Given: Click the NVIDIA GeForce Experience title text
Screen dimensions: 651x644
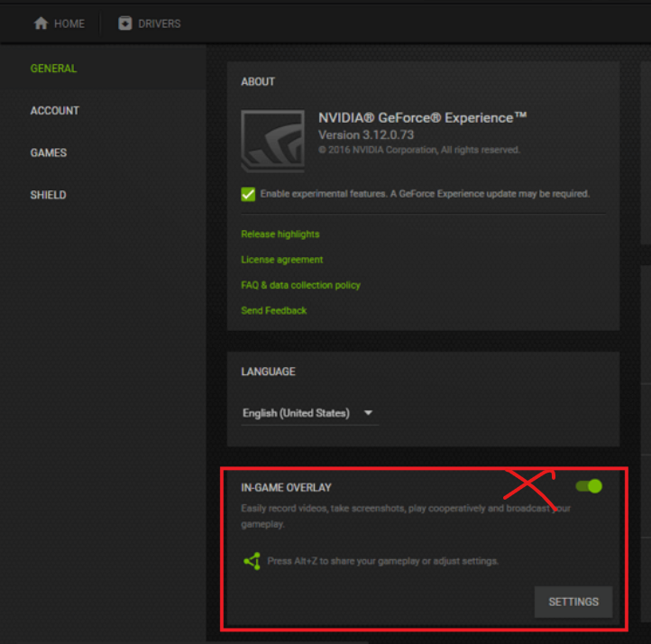Looking at the screenshot, I should click(x=422, y=118).
